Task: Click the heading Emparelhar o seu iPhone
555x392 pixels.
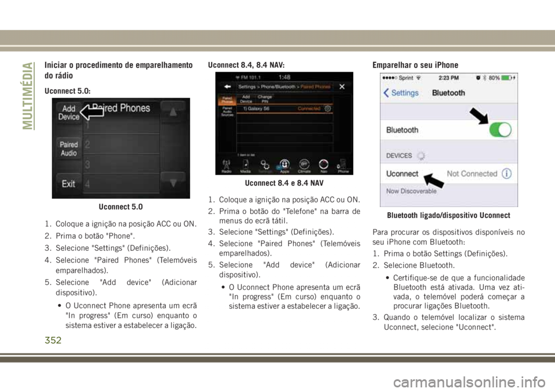Action: (x=415, y=65)
